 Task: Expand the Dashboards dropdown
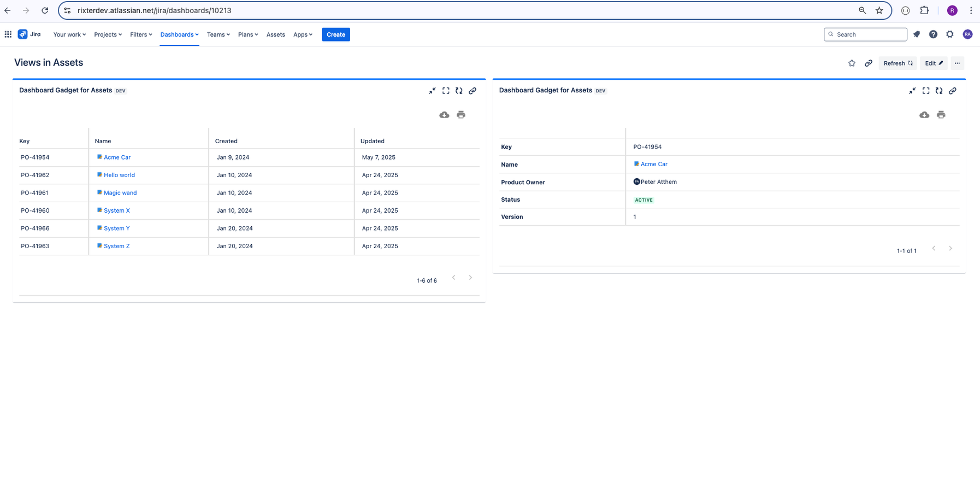click(179, 34)
